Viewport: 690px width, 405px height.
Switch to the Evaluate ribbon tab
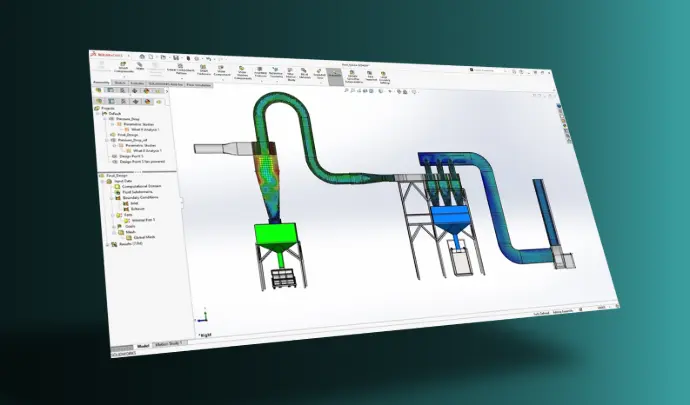point(136,83)
